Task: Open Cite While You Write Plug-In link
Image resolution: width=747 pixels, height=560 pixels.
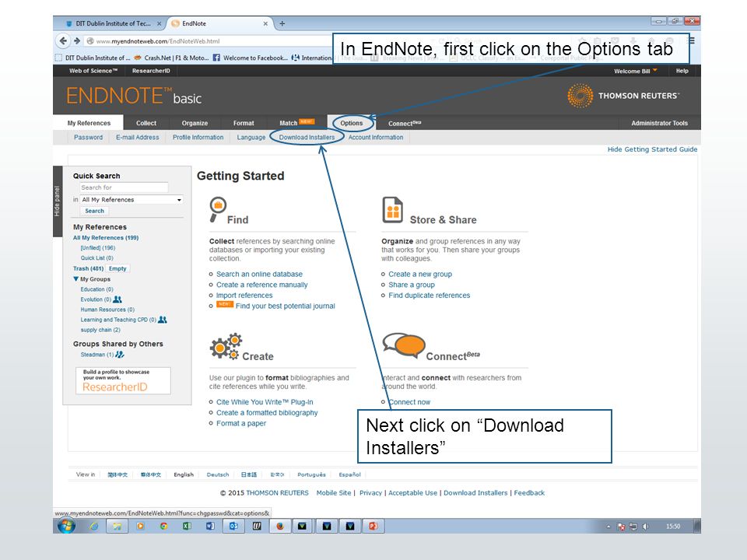Action: (265, 402)
